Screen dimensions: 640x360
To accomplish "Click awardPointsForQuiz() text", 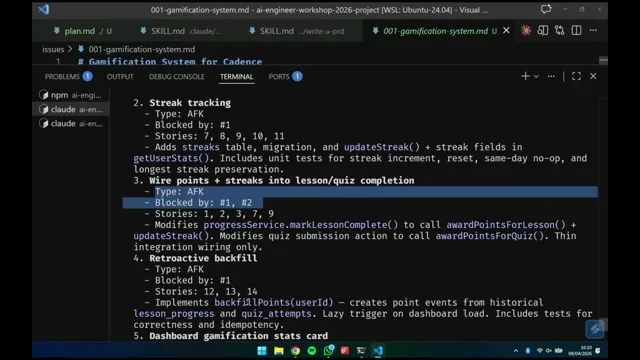I will coord(489,236).
